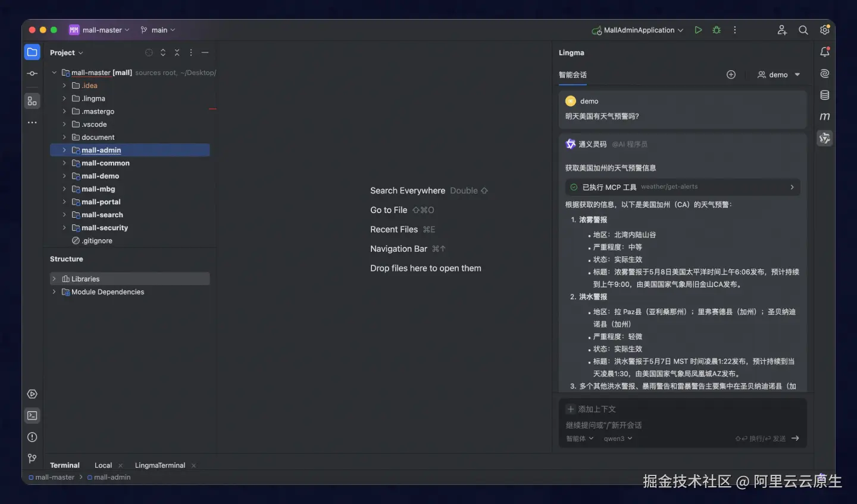
Task: Select opened file locate target icon
Action: click(x=149, y=52)
